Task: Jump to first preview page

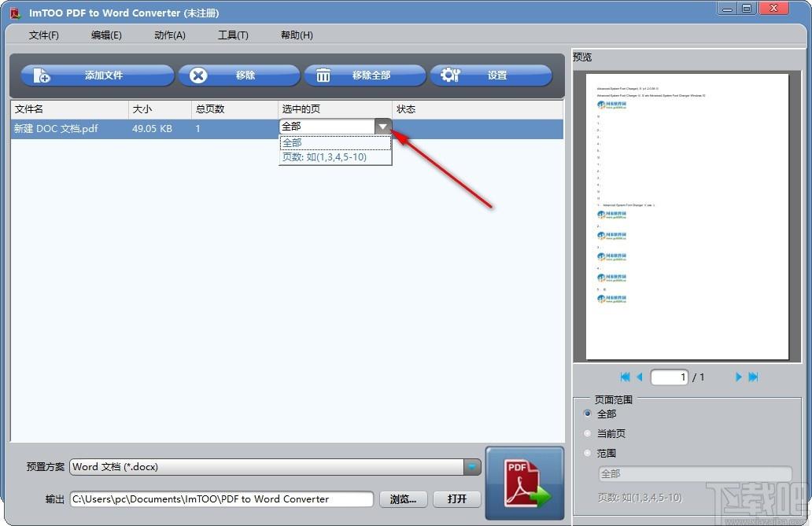Action: point(625,377)
